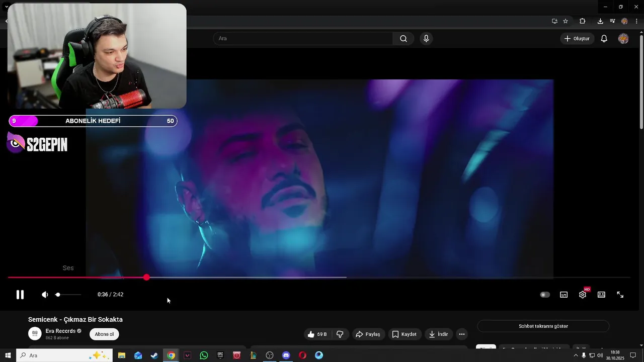Click the Eva Records channel avatar
This screenshot has width=644, height=362.
(35, 334)
